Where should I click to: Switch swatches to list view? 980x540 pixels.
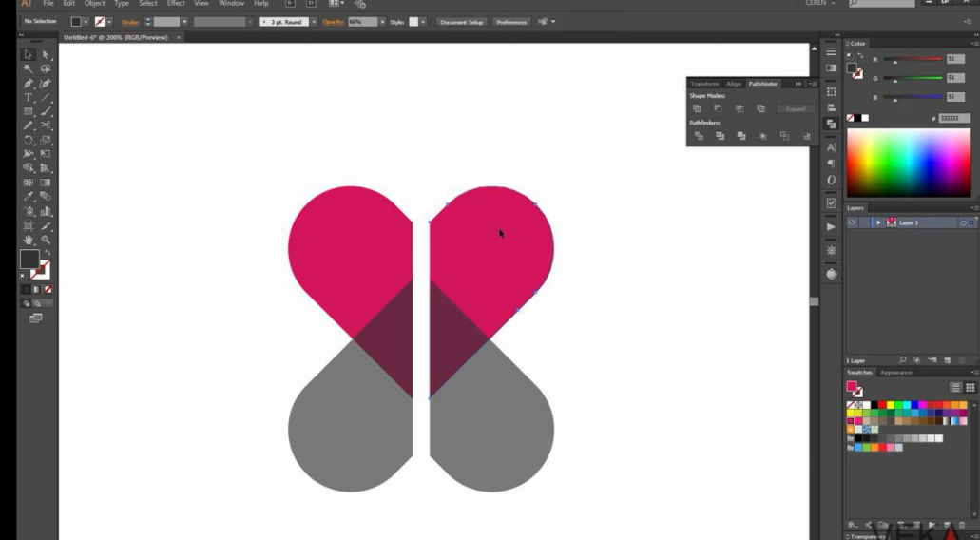coord(956,388)
